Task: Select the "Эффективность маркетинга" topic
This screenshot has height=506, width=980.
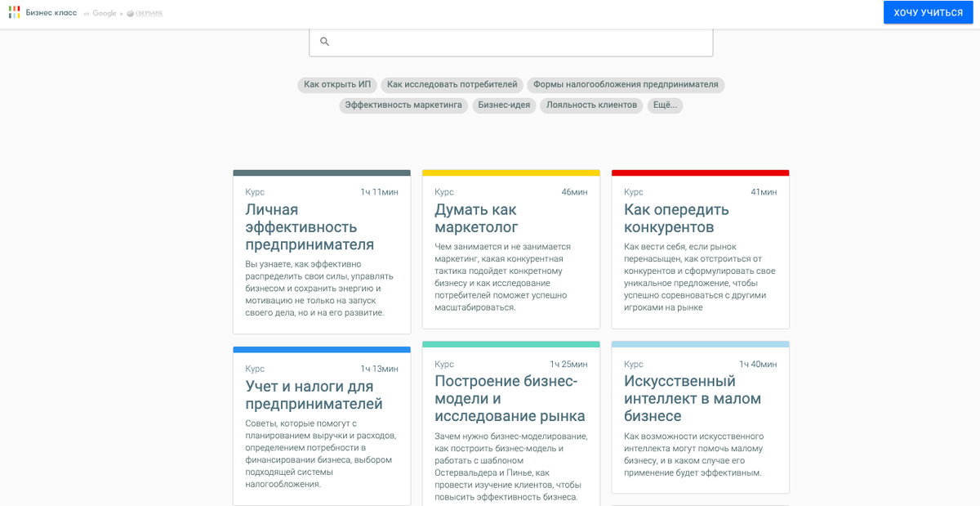Action: click(x=403, y=105)
